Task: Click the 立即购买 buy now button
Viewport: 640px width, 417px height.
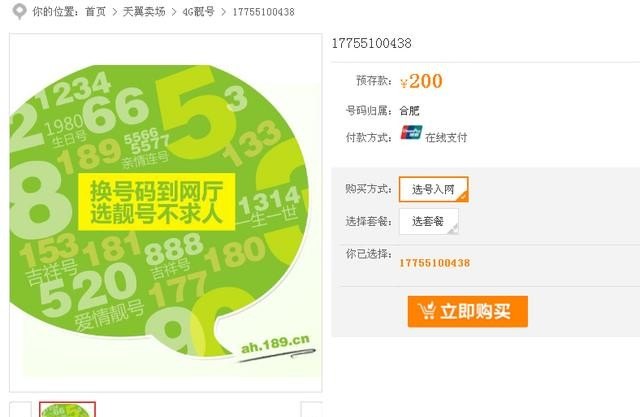Action: (x=468, y=311)
